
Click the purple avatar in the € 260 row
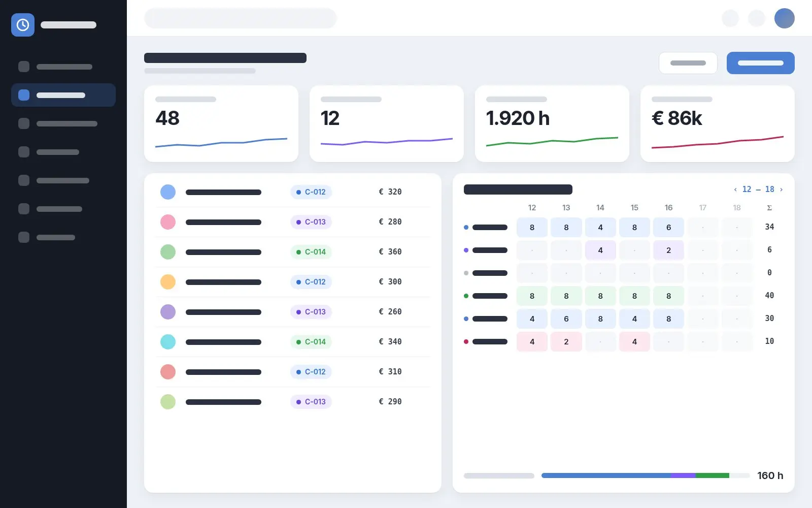pyautogui.click(x=168, y=312)
